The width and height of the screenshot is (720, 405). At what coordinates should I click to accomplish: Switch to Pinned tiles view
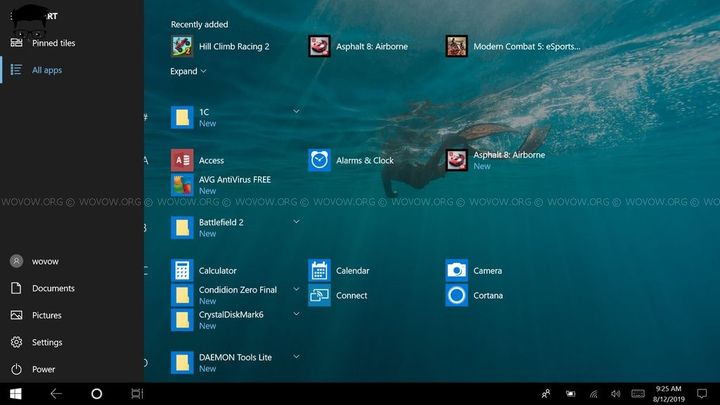click(52, 43)
